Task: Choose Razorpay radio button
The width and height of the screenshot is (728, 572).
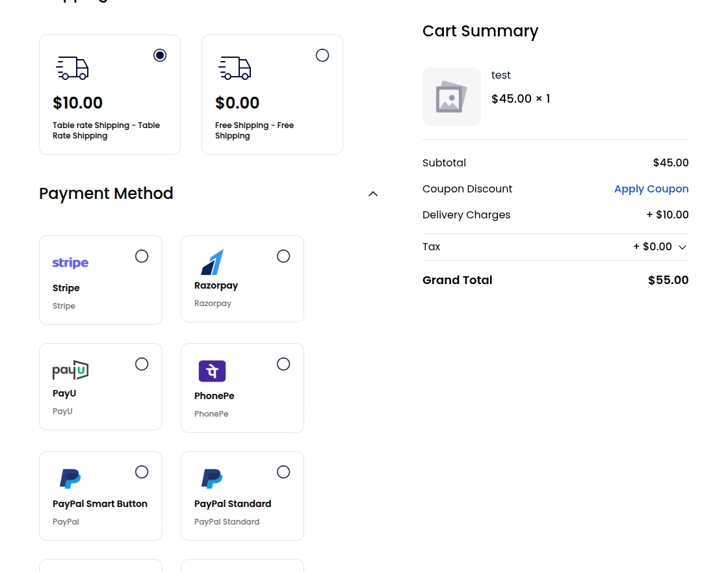Action: 283,256
